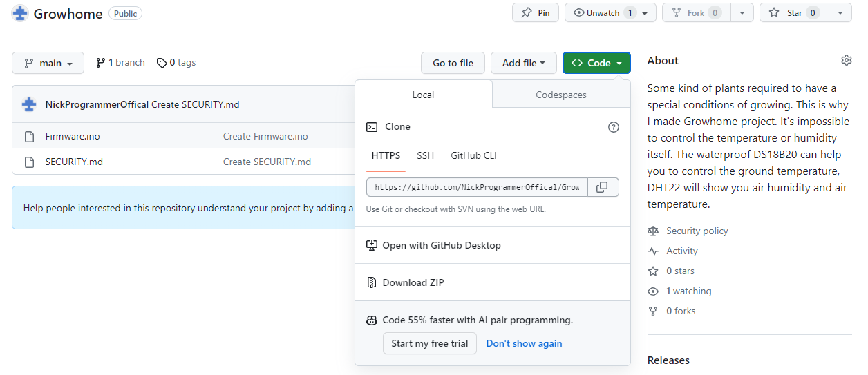Click the clone help question mark icon
The image size is (868, 375).
tap(613, 127)
